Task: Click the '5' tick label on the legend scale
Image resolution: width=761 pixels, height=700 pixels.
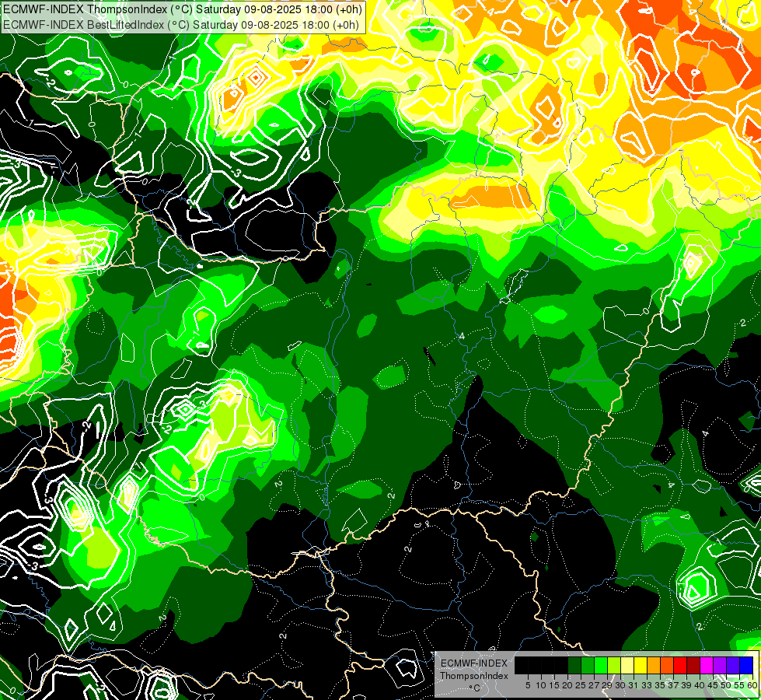Action: [x=528, y=685]
